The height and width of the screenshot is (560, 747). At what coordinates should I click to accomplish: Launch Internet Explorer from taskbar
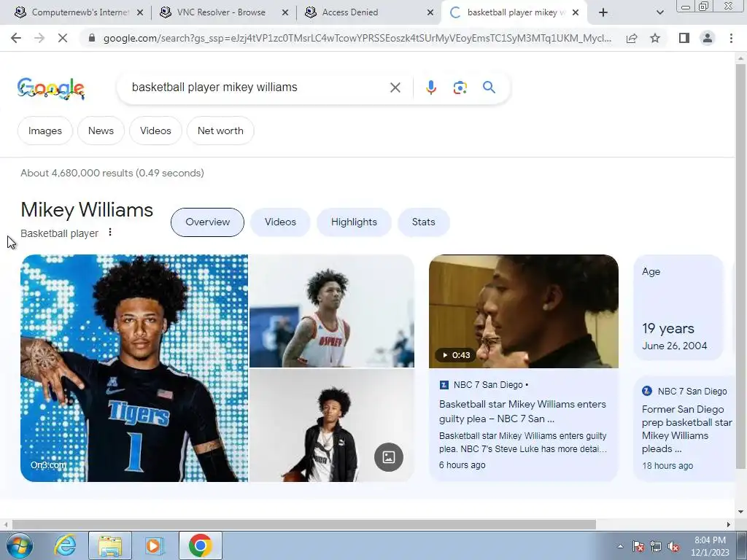coord(65,545)
